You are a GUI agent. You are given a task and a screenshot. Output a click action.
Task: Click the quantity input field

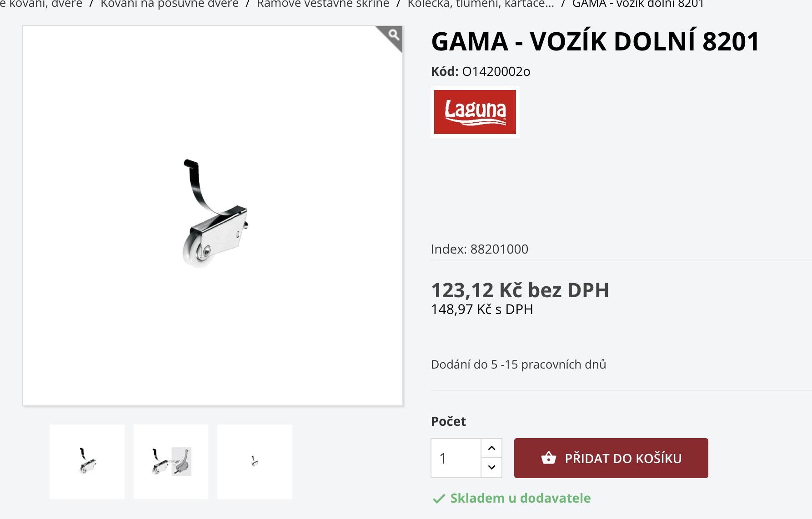[x=456, y=458]
